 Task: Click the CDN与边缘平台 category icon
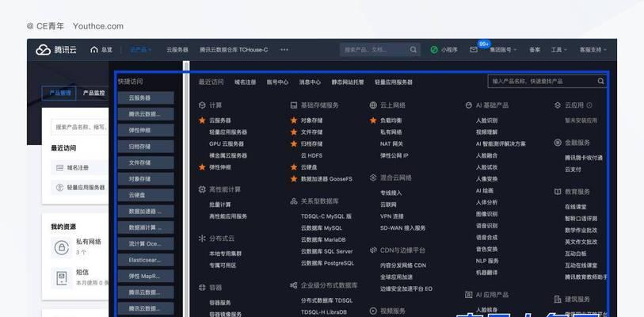click(373, 250)
